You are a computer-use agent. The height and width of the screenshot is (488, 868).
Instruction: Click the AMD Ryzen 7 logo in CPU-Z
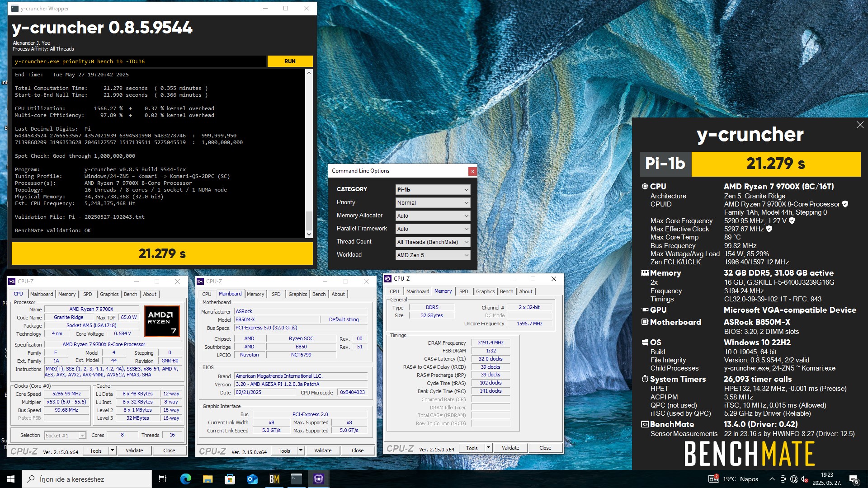(162, 321)
